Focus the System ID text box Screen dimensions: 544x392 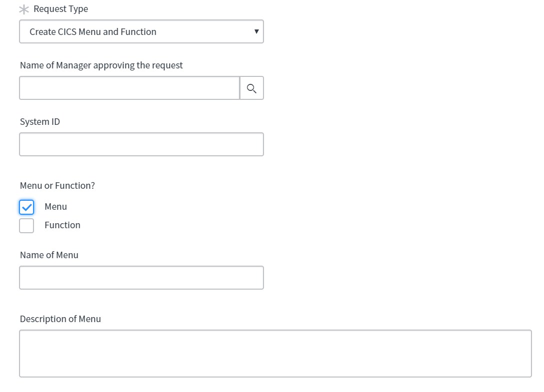[141, 144]
